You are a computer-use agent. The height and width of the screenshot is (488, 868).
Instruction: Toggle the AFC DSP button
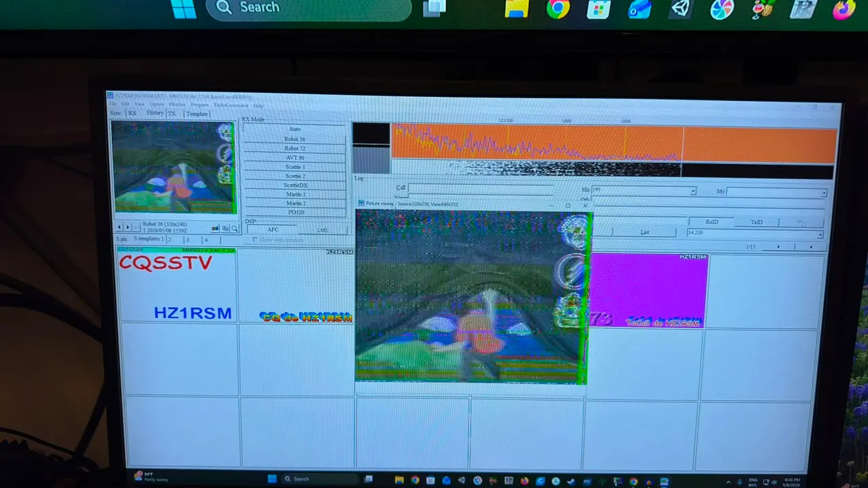pyautogui.click(x=273, y=230)
